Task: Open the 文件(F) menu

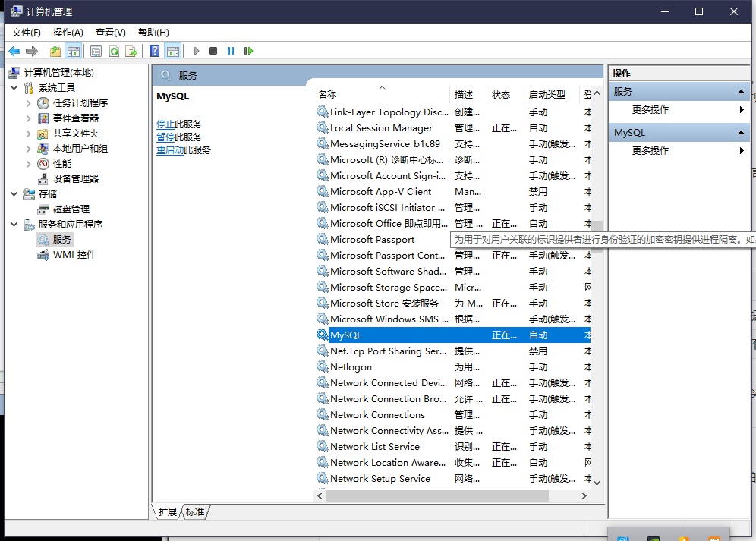Action: click(27, 33)
